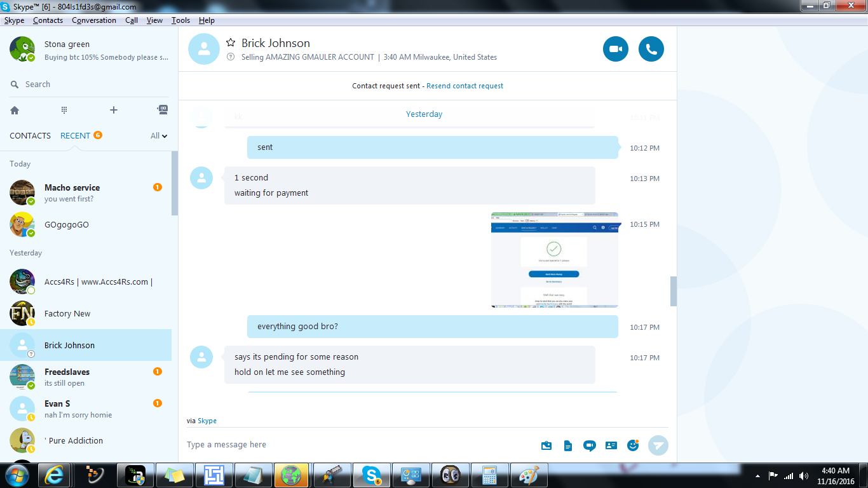Image resolution: width=868 pixels, height=488 pixels.
Task: Click the send image icon
Action: point(546,445)
